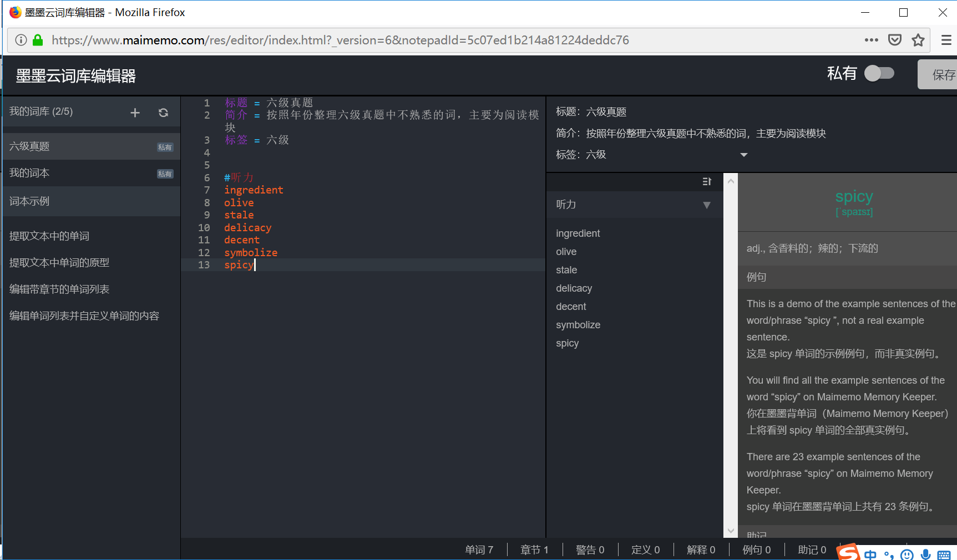Image resolution: width=957 pixels, height=560 pixels.
Task: Click Sogou voice input microphone icon
Action: (925, 554)
